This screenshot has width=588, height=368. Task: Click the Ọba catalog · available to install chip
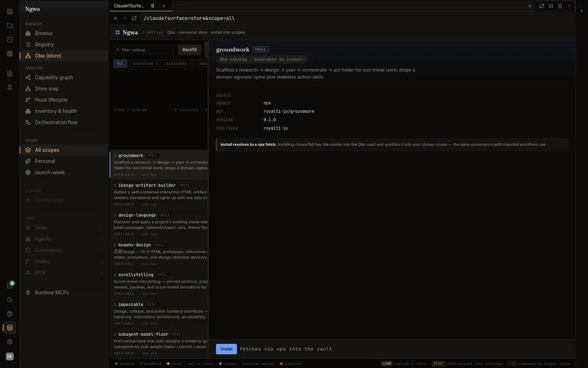(261, 59)
